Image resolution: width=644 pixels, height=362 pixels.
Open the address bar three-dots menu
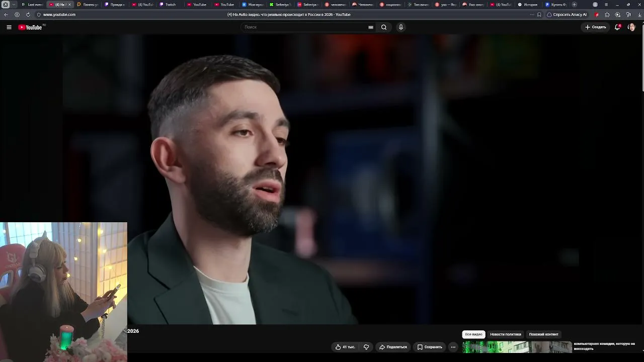(532, 15)
